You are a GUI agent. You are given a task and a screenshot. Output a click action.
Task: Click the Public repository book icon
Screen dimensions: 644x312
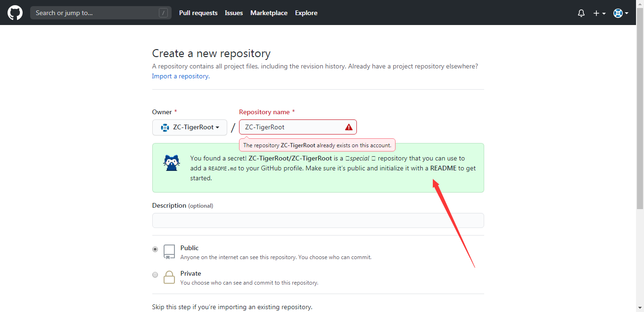point(169,252)
